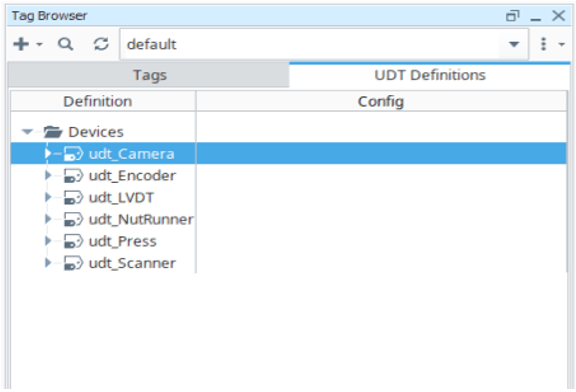The width and height of the screenshot is (576, 392).
Task: Open the default tag provider dropdown
Action: click(514, 44)
